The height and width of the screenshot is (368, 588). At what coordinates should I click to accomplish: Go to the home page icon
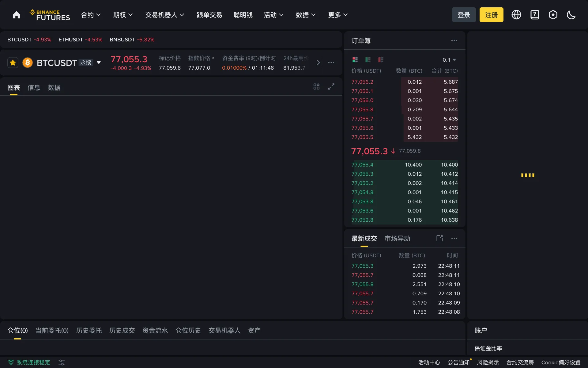[17, 15]
